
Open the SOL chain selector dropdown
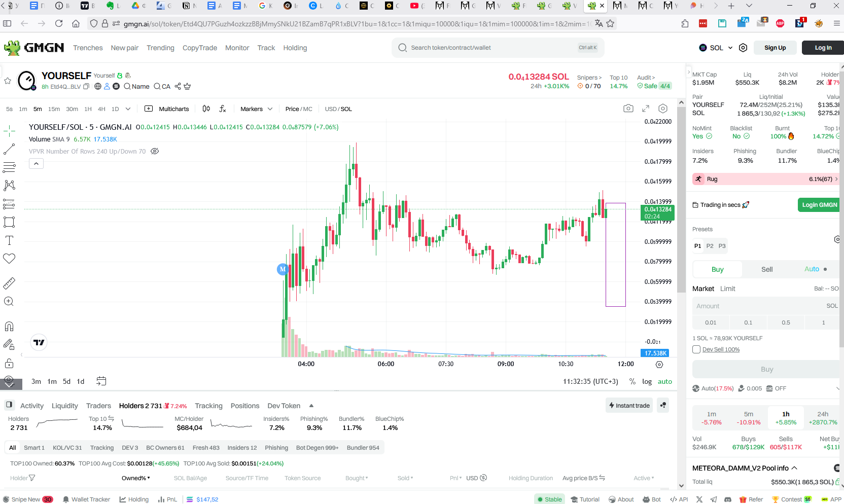point(716,48)
